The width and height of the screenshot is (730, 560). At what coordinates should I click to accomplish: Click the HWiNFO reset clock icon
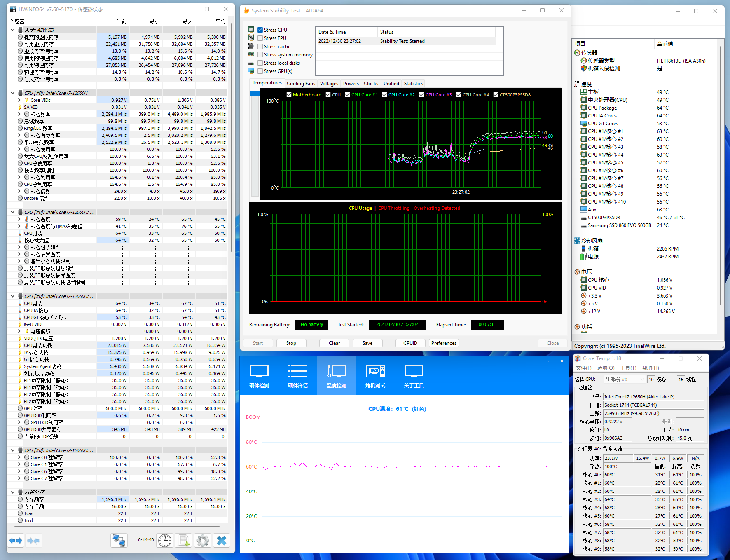point(165,540)
